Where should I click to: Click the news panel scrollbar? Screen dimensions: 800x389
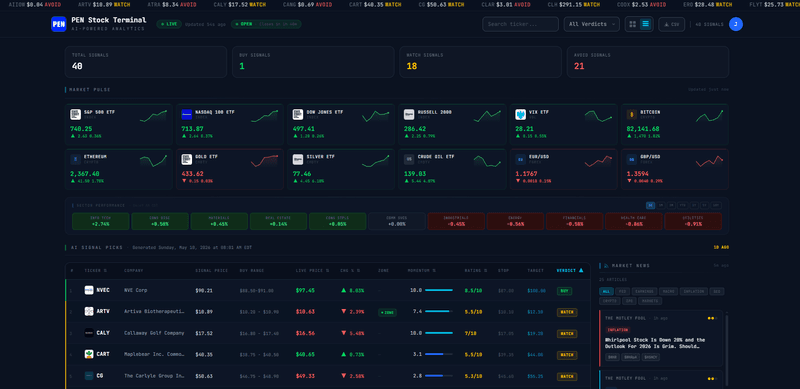tap(727, 350)
